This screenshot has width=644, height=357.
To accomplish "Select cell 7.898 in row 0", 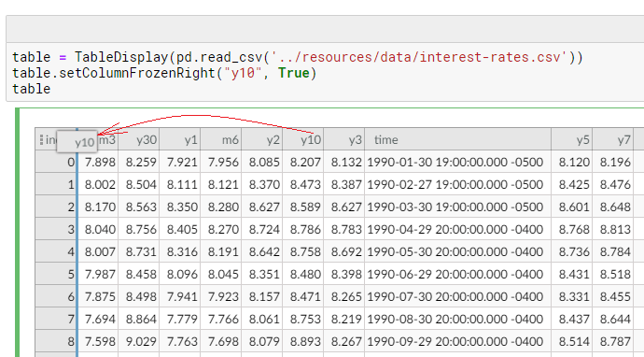I will point(98,162).
